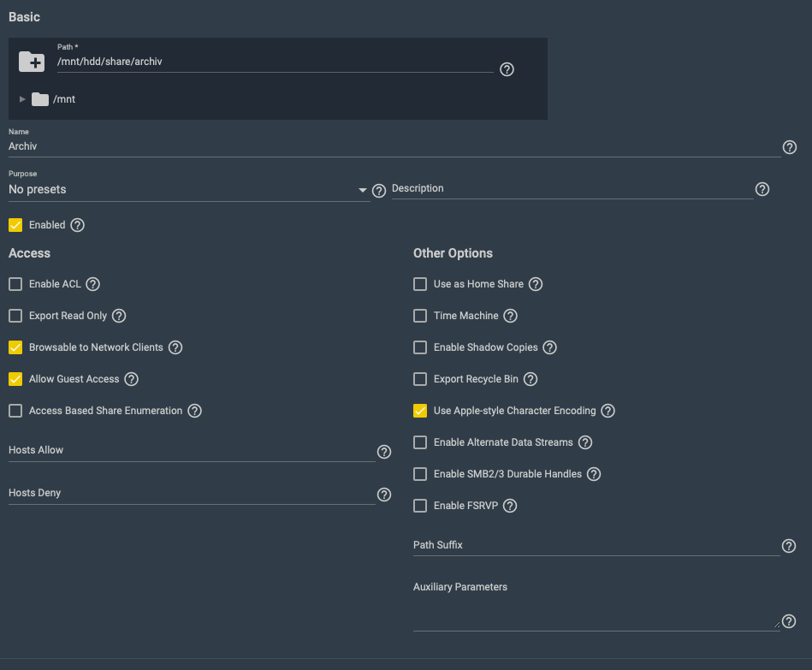The width and height of the screenshot is (812, 670).
Task: Show help for Enable Shadow Copies
Action: [549, 347]
